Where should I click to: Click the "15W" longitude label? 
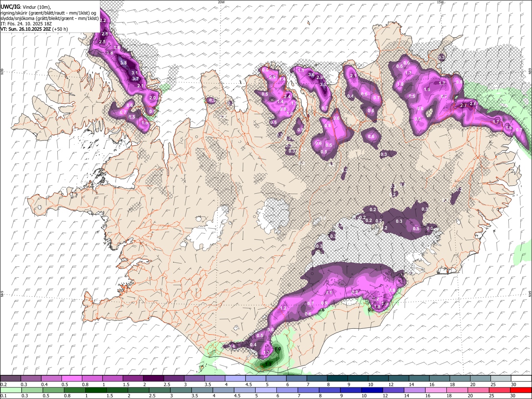coord(440,2)
